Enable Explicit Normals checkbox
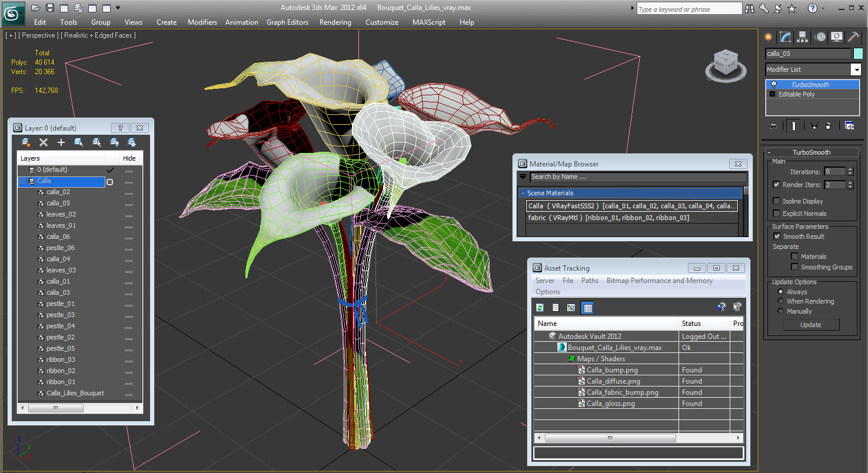868x473 pixels. [777, 214]
